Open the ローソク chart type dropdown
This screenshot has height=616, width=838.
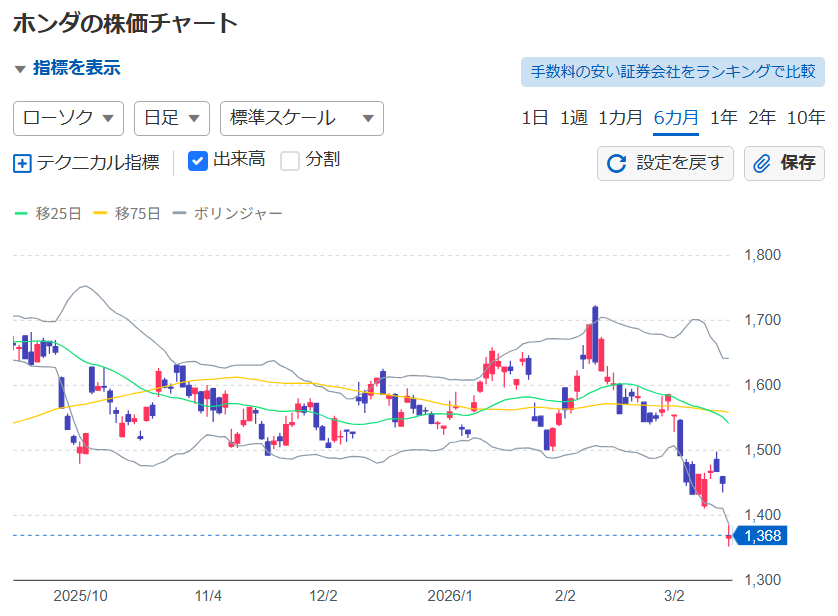point(68,118)
